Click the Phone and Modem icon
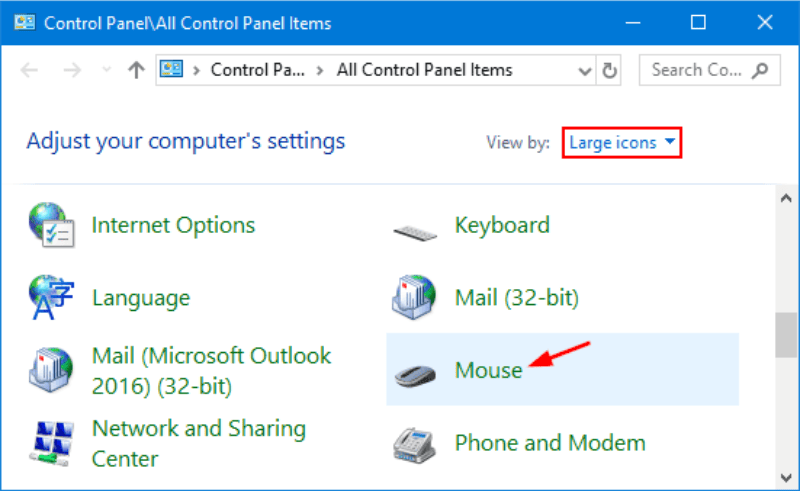Screen dimensions: 800x491 tap(413, 443)
